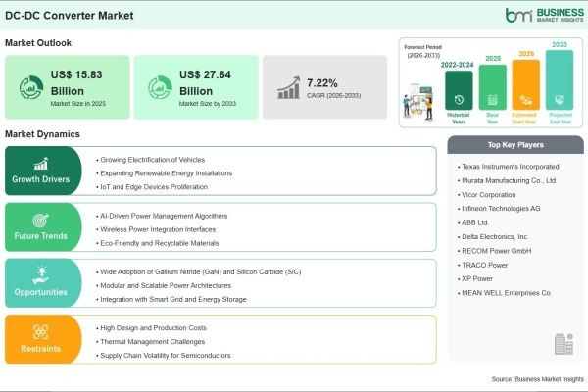Click 'Eco-Friendly and Recyclable Materials' bullet
The height and width of the screenshot is (392, 588).
157,243
